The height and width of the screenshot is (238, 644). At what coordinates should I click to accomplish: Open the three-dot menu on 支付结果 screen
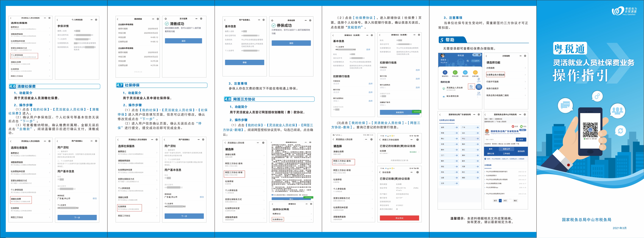(196, 19)
